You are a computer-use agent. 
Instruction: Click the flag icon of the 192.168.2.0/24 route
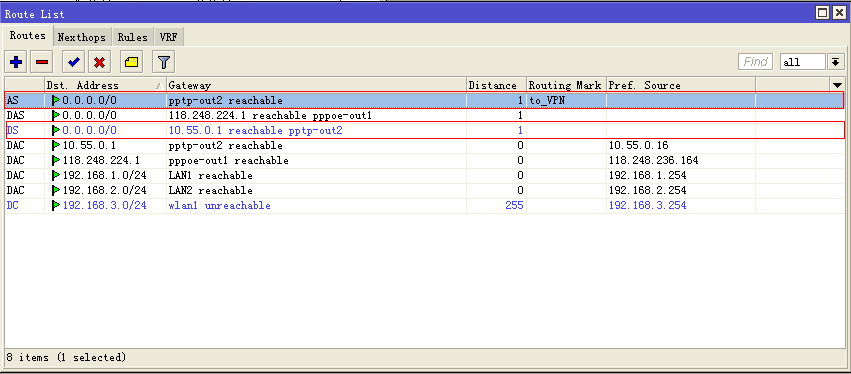point(56,191)
